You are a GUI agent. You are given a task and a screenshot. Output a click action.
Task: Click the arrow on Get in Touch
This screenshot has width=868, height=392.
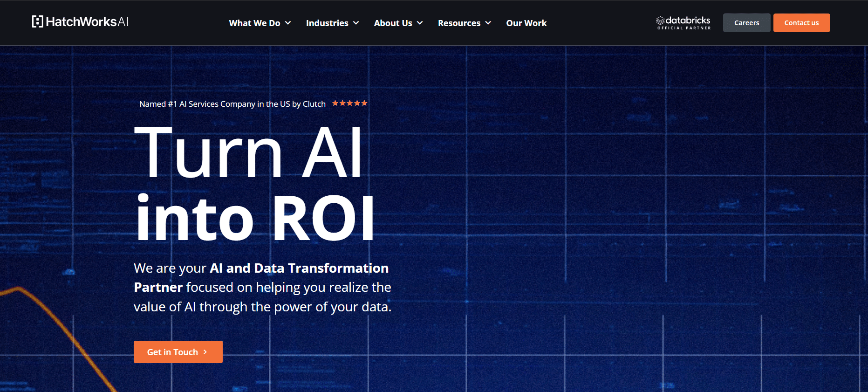(x=205, y=352)
